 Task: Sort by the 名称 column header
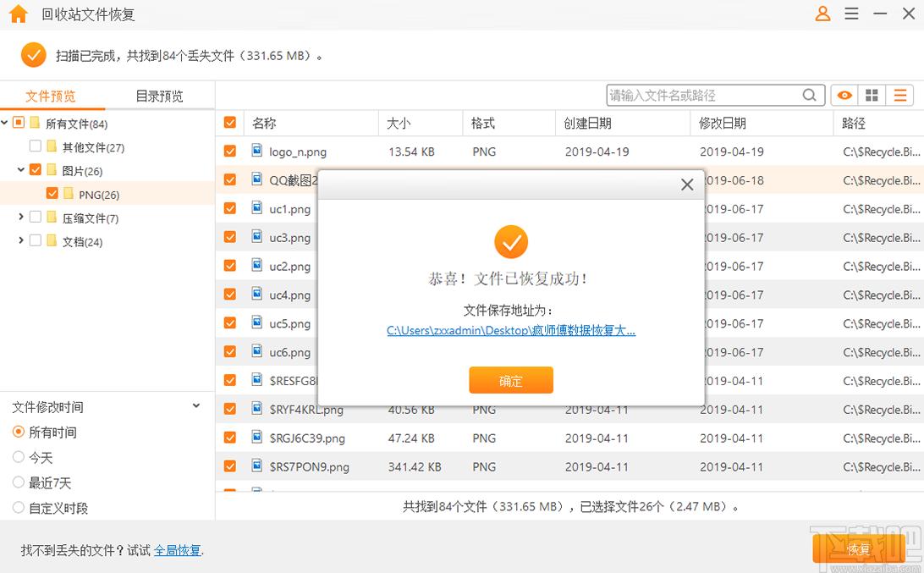click(x=264, y=124)
